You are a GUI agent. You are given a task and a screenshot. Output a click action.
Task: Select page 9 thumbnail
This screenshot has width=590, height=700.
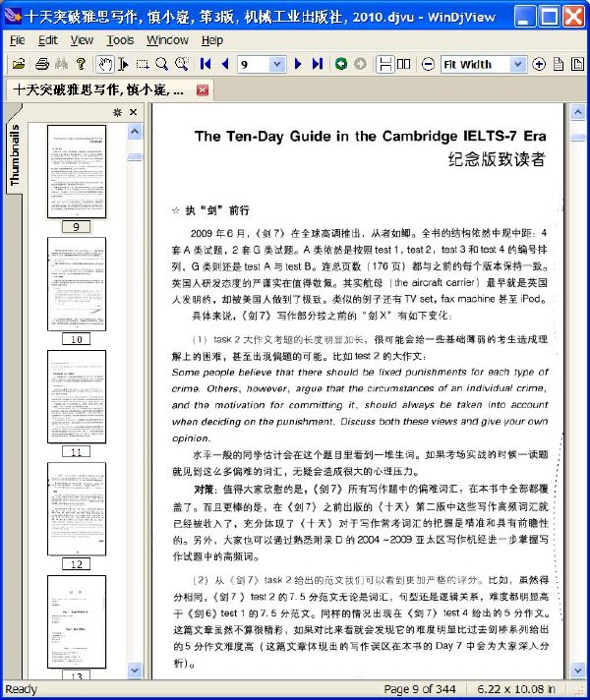(x=77, y=172)
